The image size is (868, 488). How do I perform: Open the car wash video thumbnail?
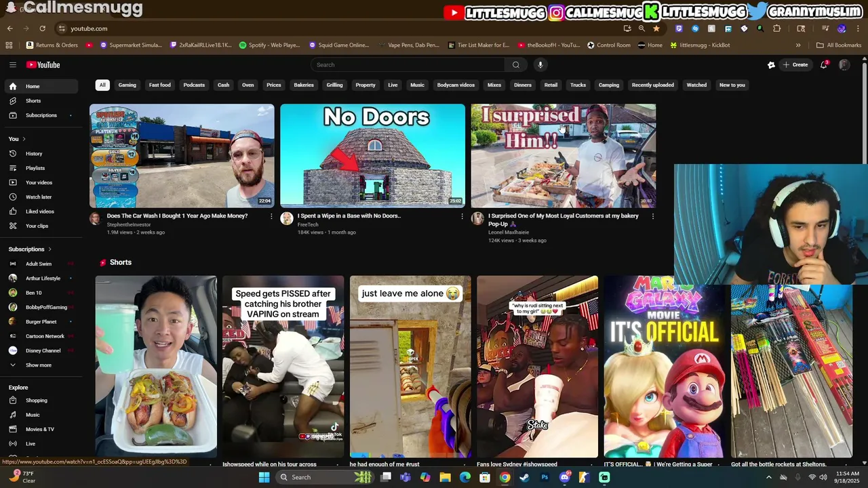click(182, 156)
